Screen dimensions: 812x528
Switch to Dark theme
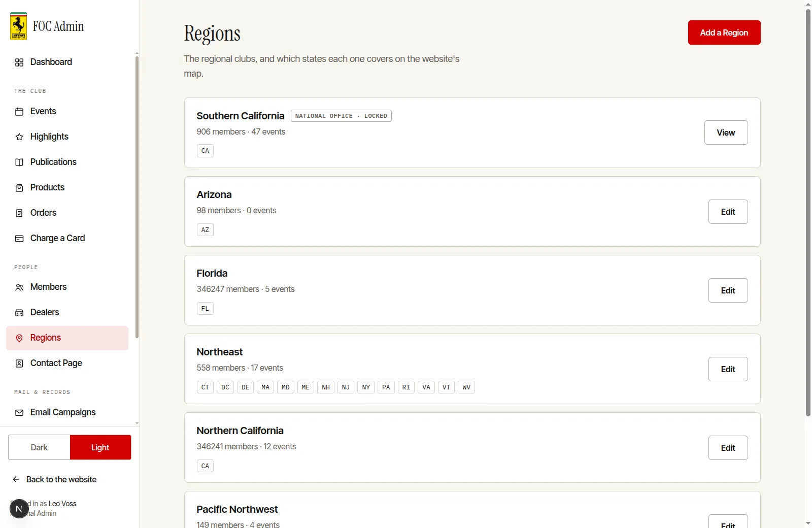click(x=39, y=447)
